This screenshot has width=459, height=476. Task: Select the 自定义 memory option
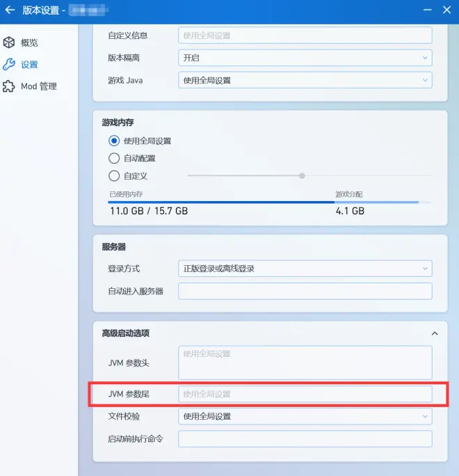115,176
